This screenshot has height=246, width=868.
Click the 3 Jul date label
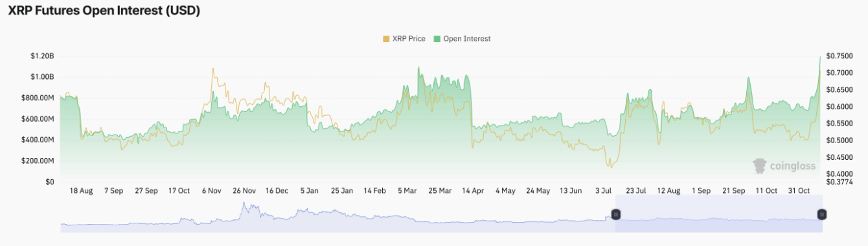click(602, 191)
